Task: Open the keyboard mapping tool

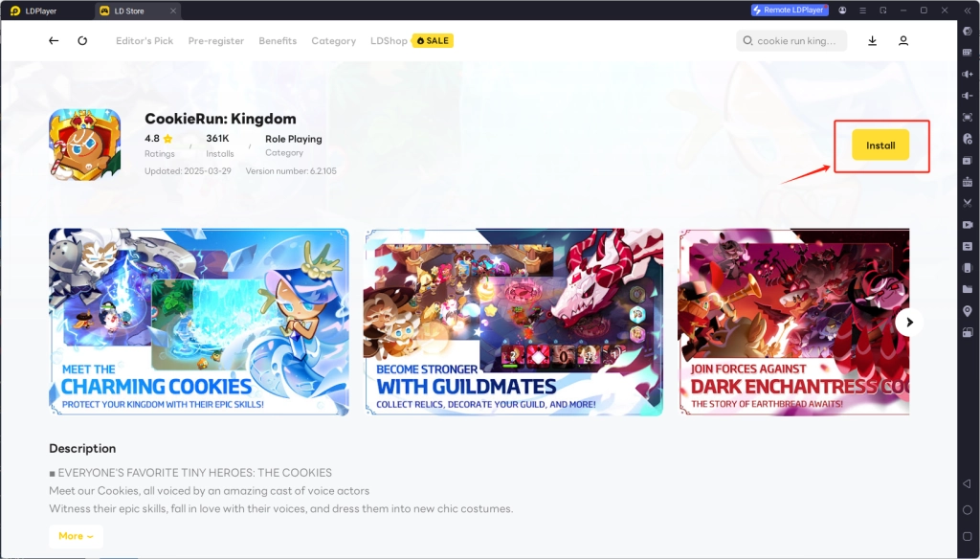Action: 968,53
